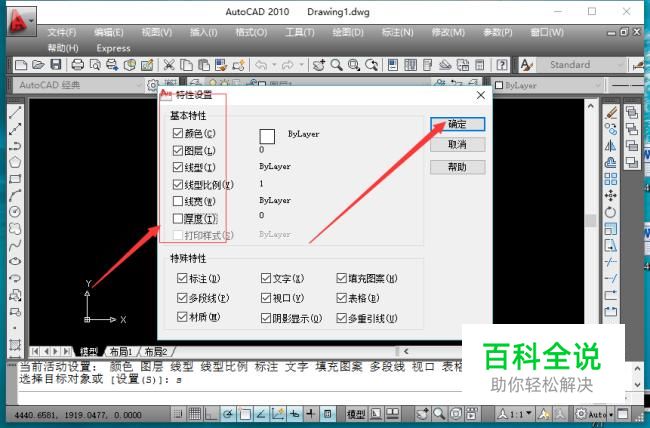Click the New drawing icon in toolbar
This screenshot has width=650, height=428.
click(21, 65)
